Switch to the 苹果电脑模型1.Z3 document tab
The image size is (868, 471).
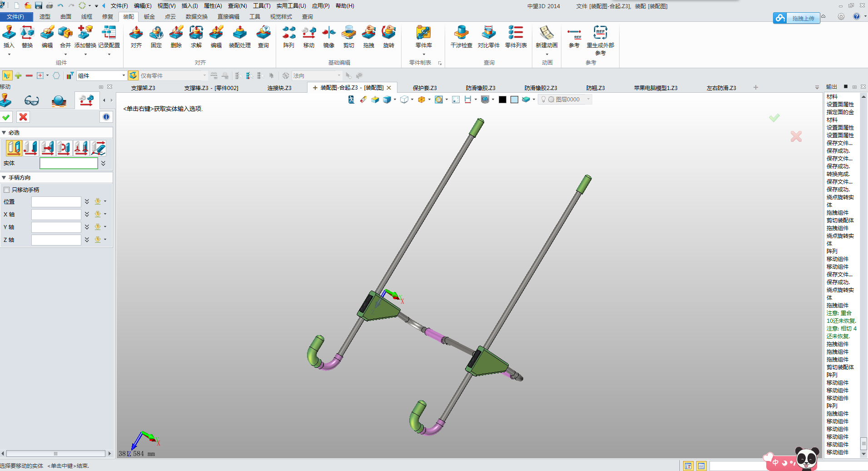655,88
